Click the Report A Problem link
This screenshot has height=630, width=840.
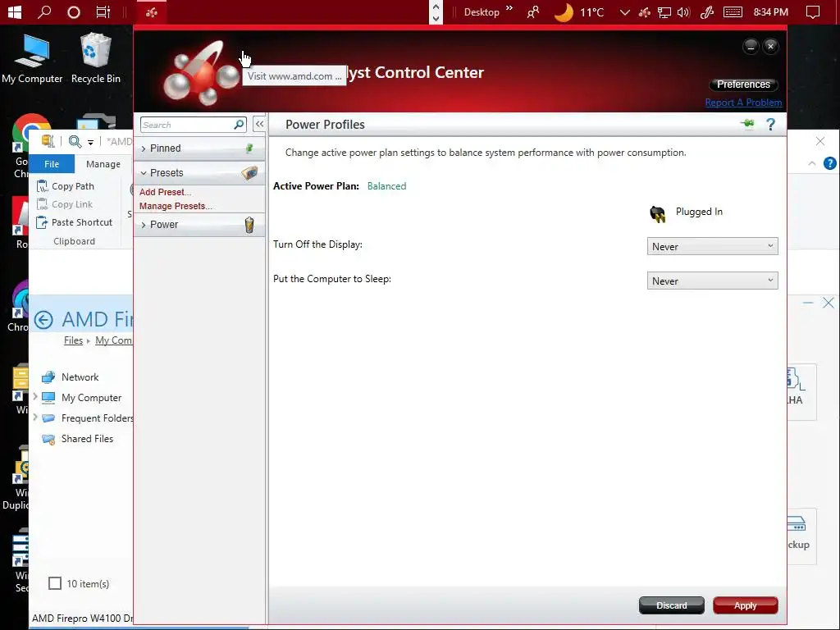tap(743, 103)
